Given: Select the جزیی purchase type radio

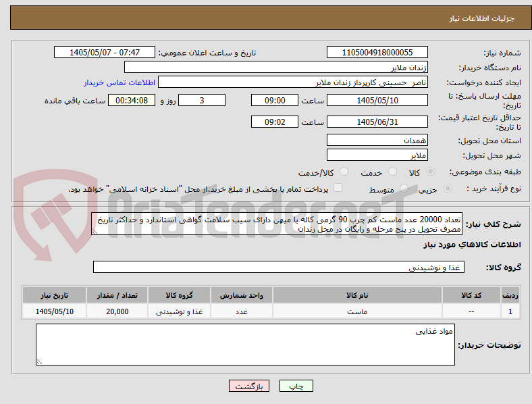Looking at the screenshot, I should click(x=448, y=188).
